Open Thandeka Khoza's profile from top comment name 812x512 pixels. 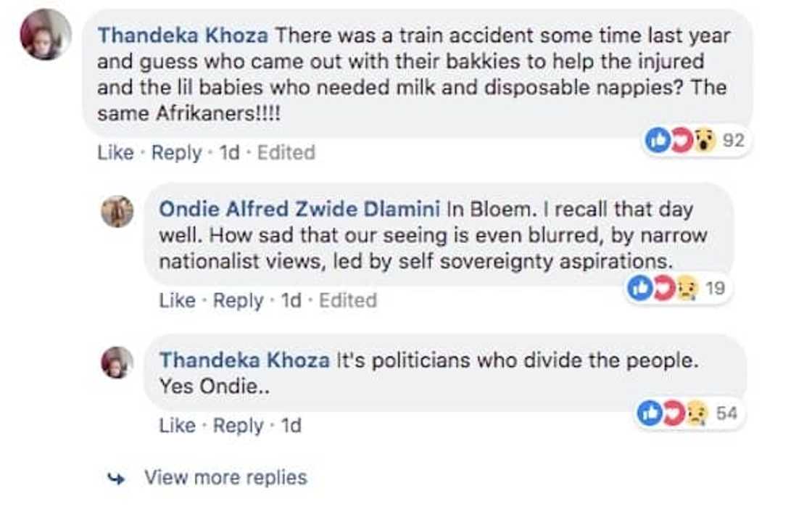click(x=183, y=35)
